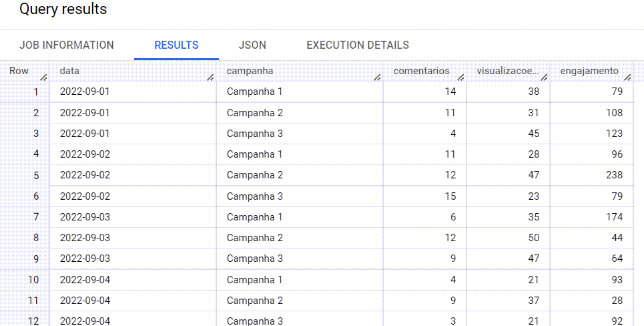
Task: Click the engajamento cell showing 174
Action: pyautogui.click(x=615, y=217)
